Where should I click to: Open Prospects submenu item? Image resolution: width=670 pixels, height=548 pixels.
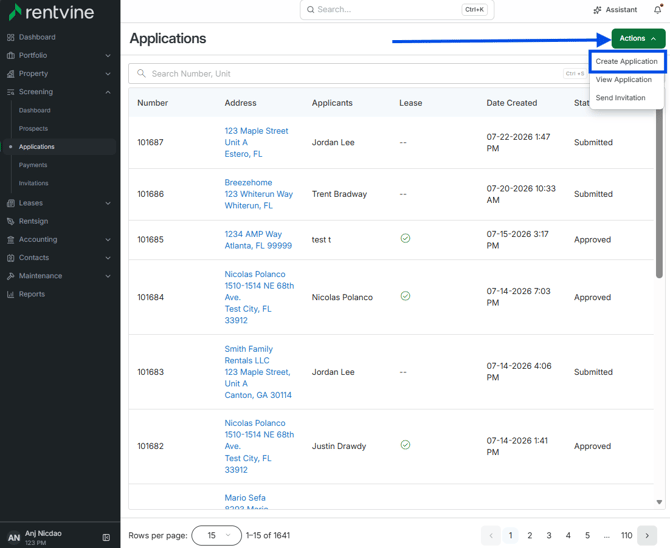click(x=33, y=128)
